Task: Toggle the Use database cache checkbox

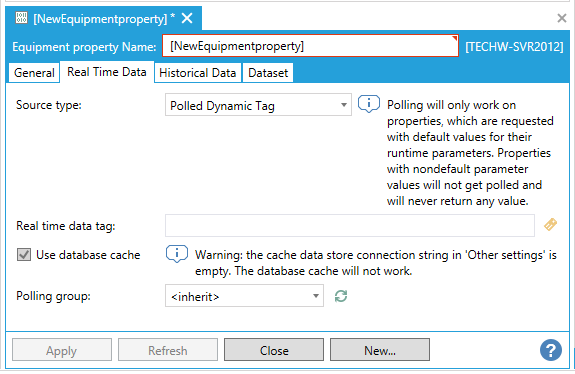Action: 24,254
